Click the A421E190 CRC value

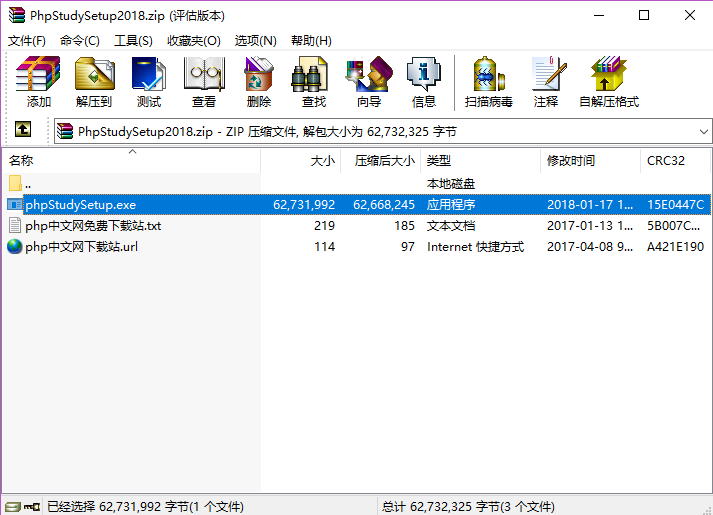(x=676, y=247)
